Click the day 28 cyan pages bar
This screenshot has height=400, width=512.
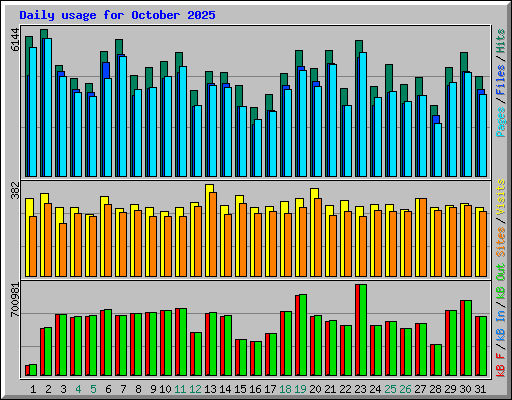[438, 150]
